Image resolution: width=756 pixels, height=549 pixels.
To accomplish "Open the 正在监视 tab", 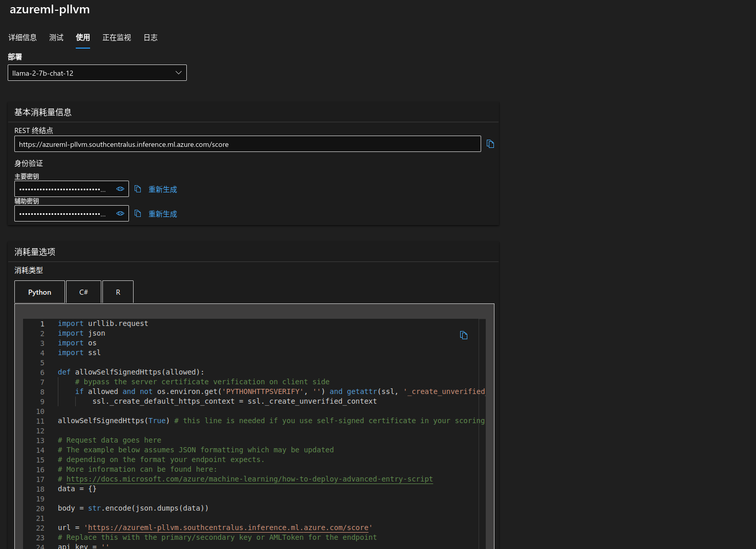I will coord(117,37).
